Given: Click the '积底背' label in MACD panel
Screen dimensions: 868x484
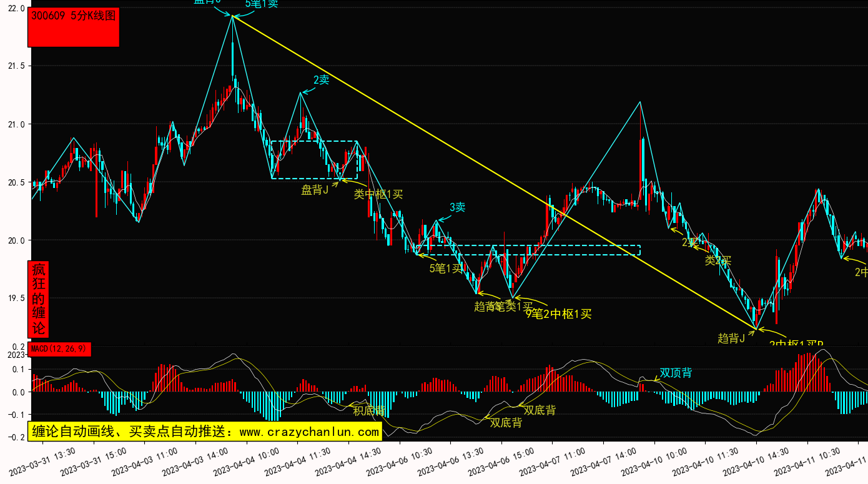Looking at the screenshot, I should point(369,410).
